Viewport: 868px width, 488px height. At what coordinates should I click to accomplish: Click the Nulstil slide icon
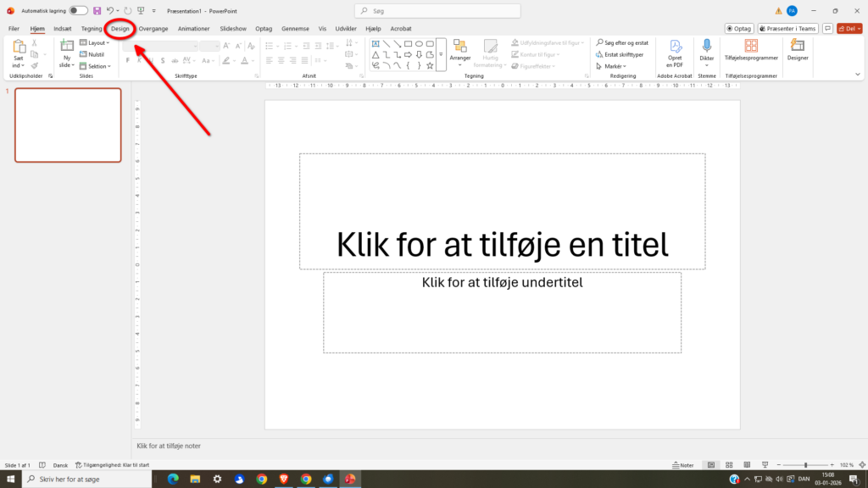[x=81, y=54]
